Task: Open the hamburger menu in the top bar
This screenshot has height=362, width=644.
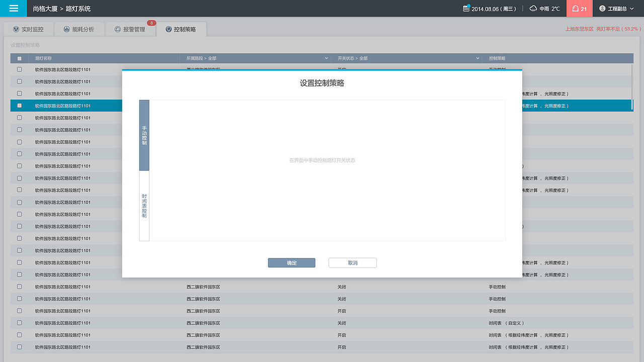Action: (14, 9)
